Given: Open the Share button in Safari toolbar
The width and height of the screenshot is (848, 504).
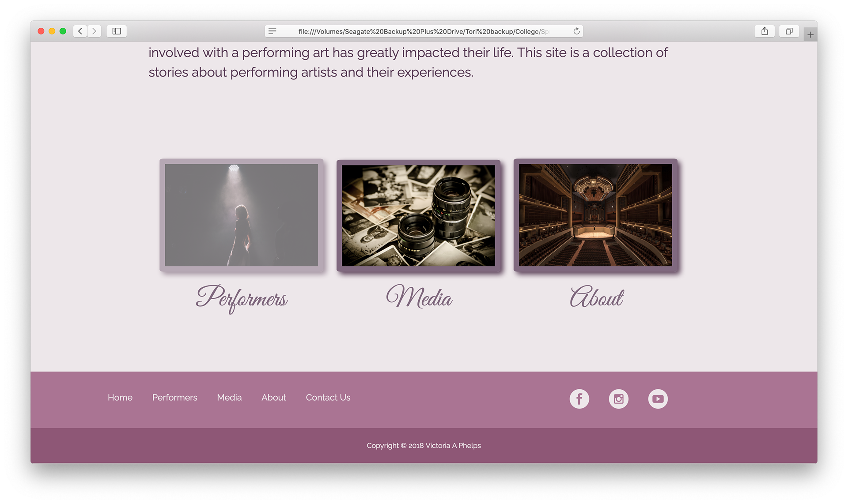Looking at the screenshot, I should click(x=765, y=31).
